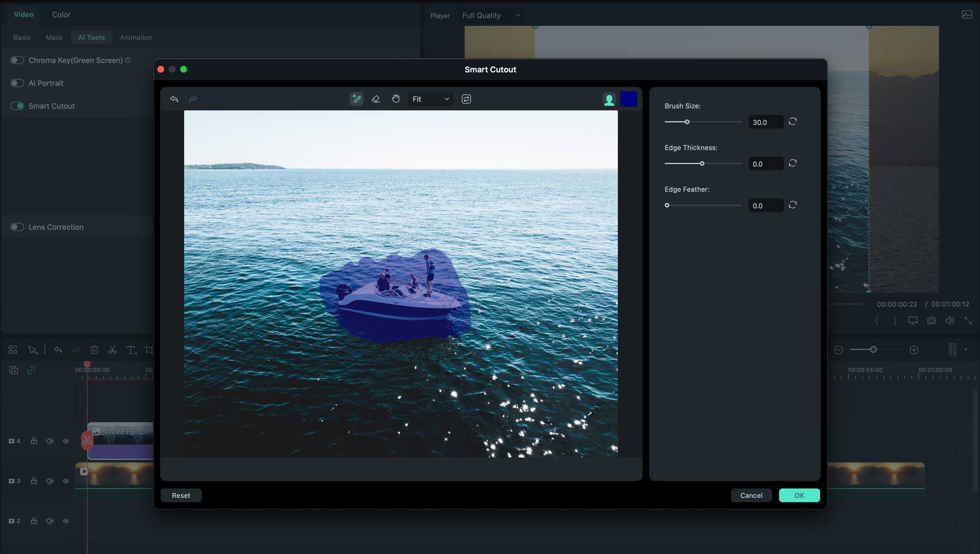This screenshot has height=554, width=980.
Task: Click the green person preview mode icon
Action: 609,100
